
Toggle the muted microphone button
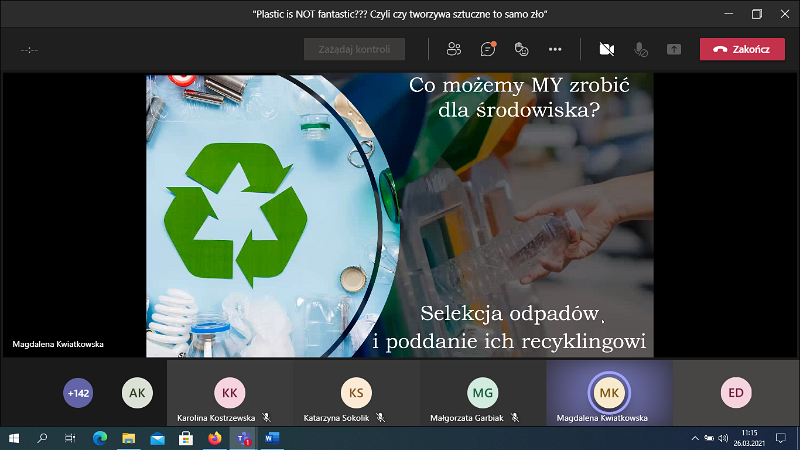640,49
